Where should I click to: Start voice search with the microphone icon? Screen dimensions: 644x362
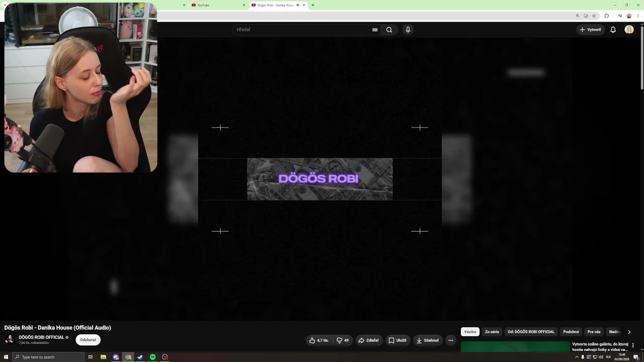pyautogui.click(x=408, y=30)
